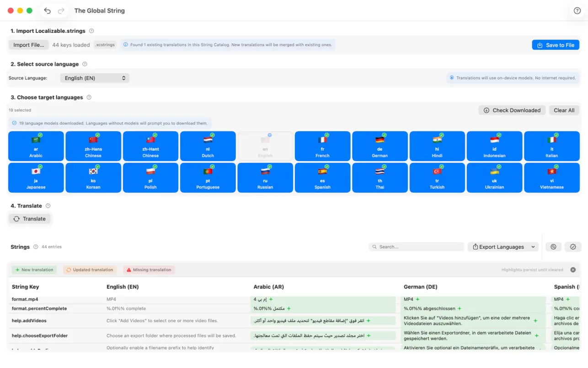Click plus icon beside Arabic format.mp4 translation
Viewport: 588px width, 368px height.
click(271, 299)
